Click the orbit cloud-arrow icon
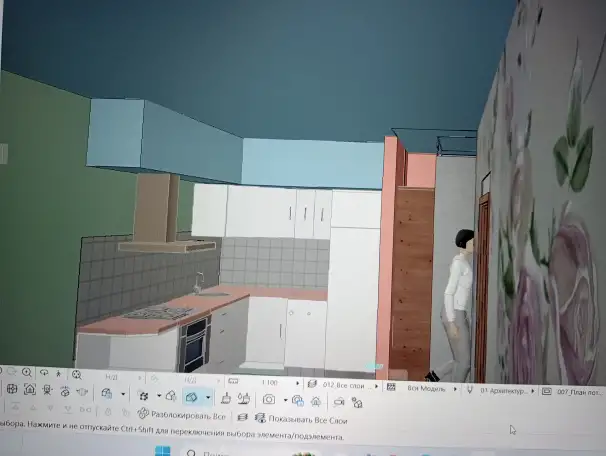Screen dimensions: 606x456 pyautogui.click(x=44, y=373)
